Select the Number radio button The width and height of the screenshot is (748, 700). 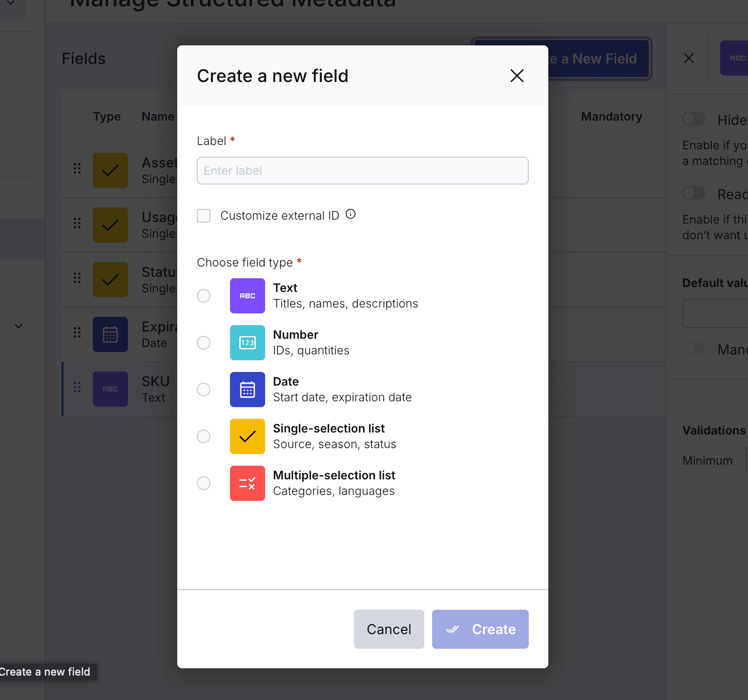pos(204,343)
